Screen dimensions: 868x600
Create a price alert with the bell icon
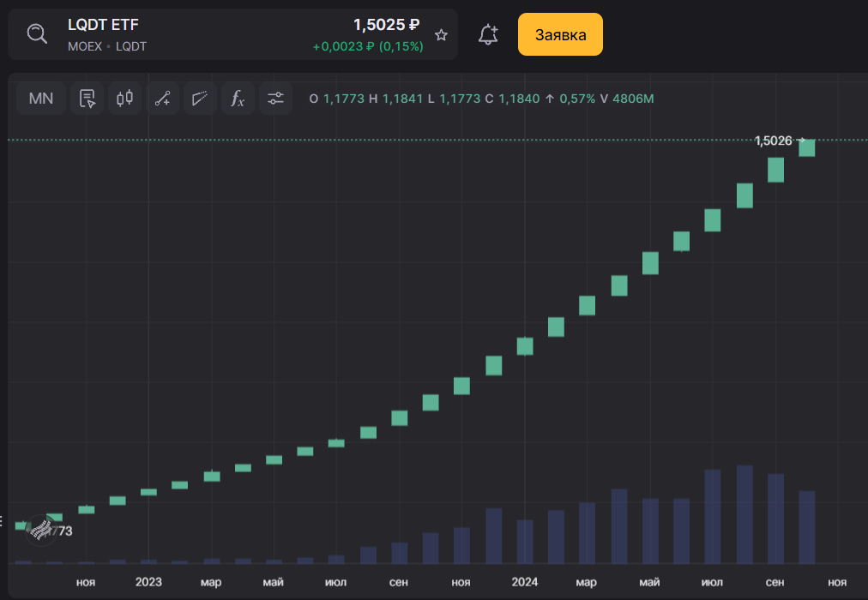click(x=488, y=34)
